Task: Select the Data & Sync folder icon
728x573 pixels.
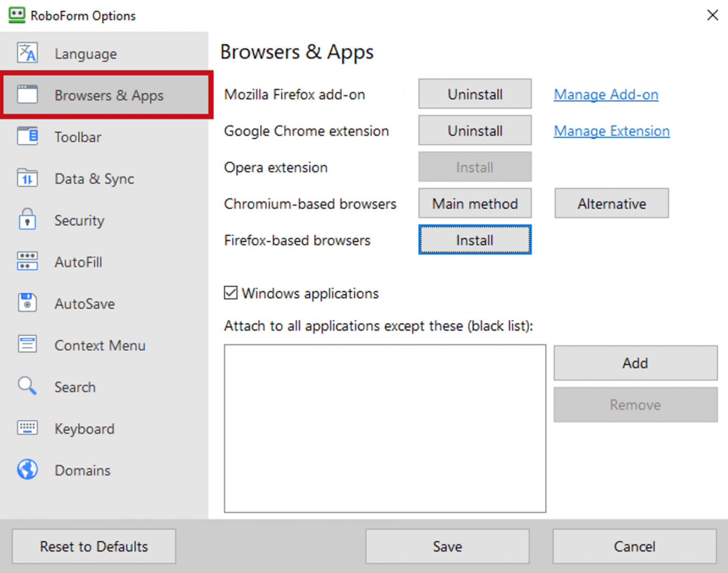Action: (x=27, y=178)
